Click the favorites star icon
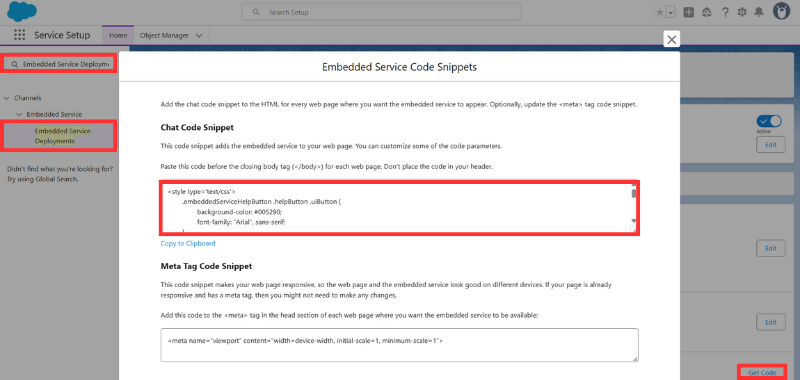 pyautogui.click(x=660, y=12)
